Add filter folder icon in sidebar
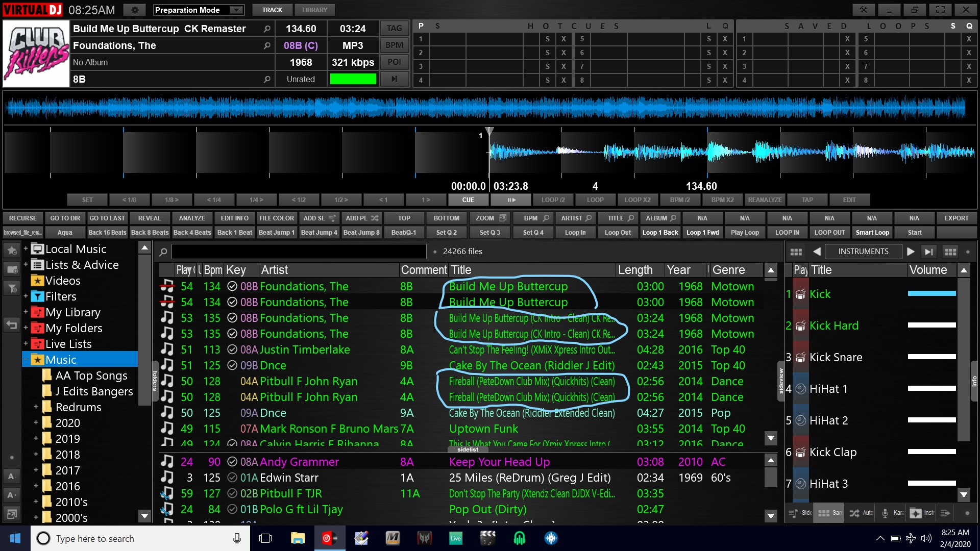 pyautogui.click(x=12, y=289)
